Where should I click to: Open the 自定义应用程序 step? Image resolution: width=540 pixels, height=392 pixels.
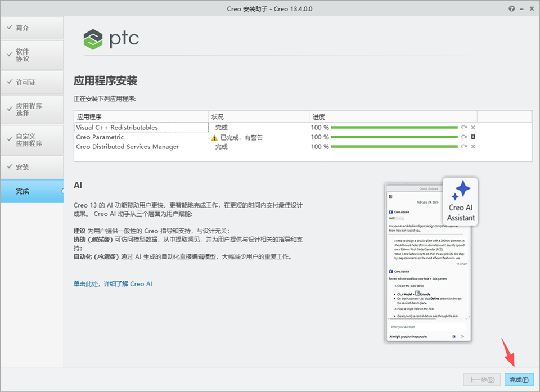(x=32, y=140)
